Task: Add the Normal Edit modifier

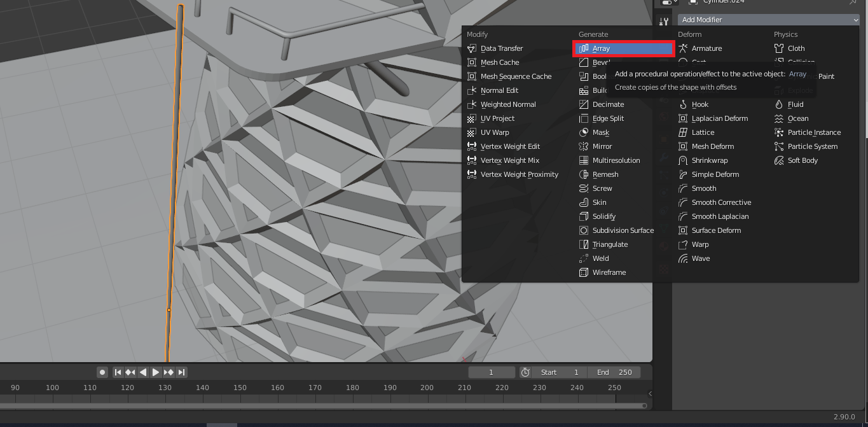Action: click(x=499, y=90)
